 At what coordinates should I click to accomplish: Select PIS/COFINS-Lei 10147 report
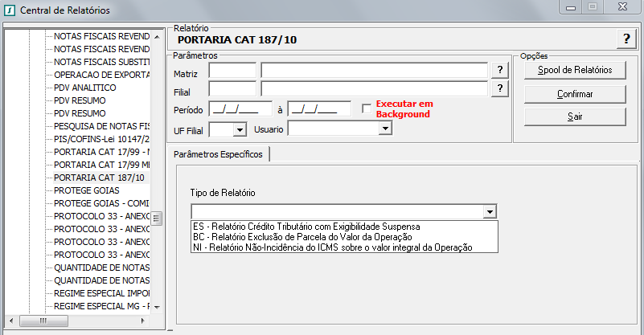point(101,139)
